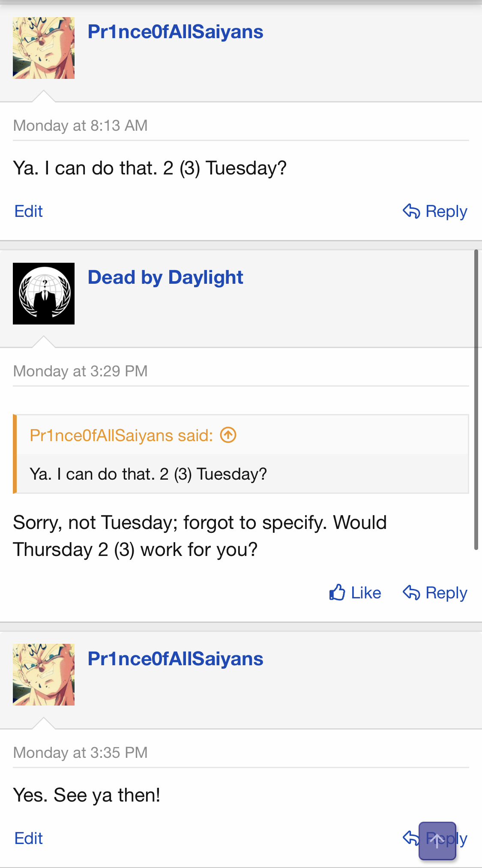Jump to quoted post via up-arrow icon
The width and height of the screenshot is (482, 868).
point(228,435)
